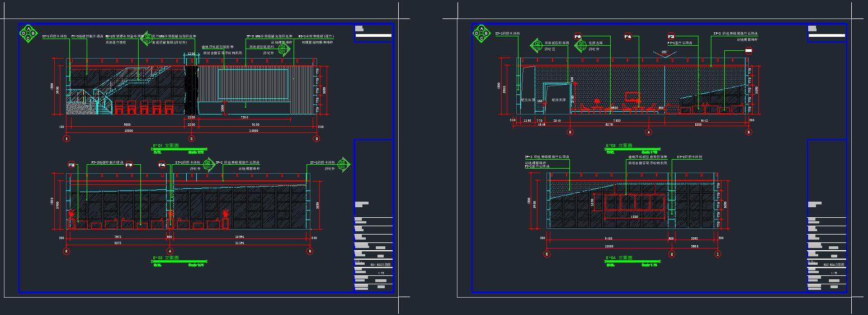Select the F2 tag on left sheet

pos(72,165)
